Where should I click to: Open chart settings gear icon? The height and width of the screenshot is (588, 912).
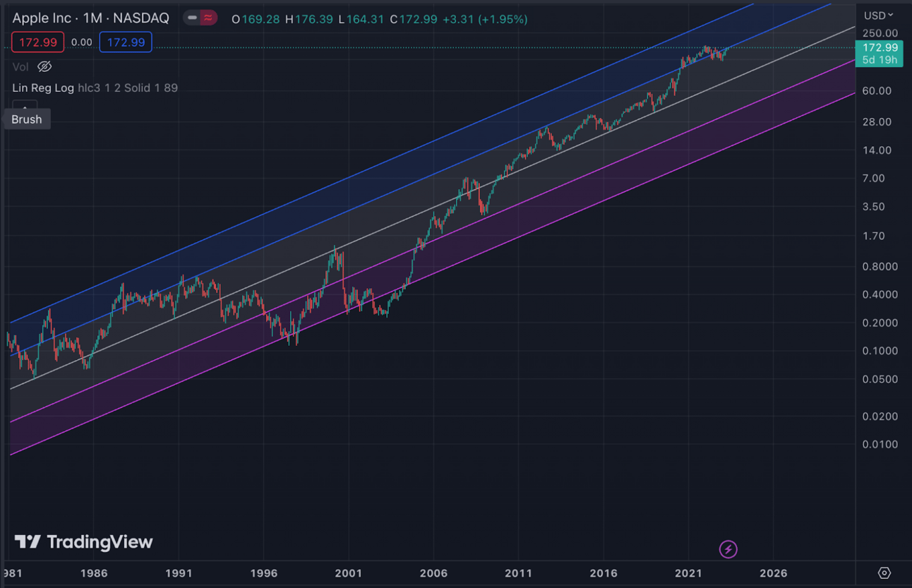884,572
